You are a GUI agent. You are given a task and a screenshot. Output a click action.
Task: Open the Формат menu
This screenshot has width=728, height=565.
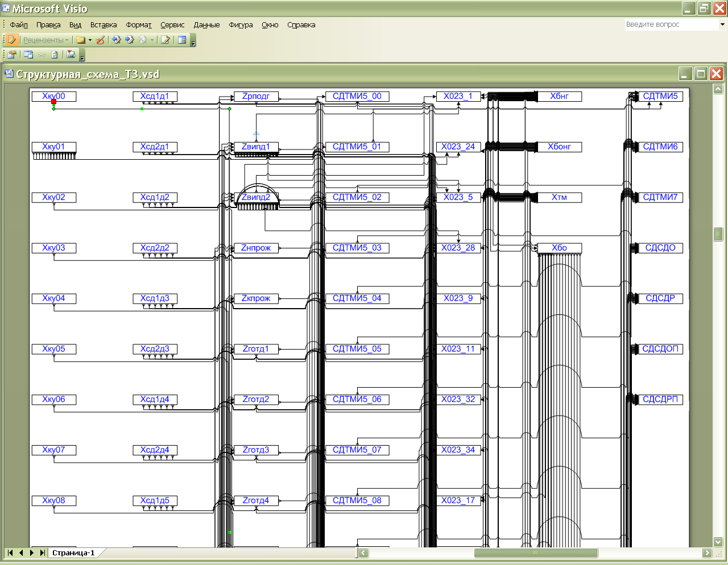(x=139, y=24)
